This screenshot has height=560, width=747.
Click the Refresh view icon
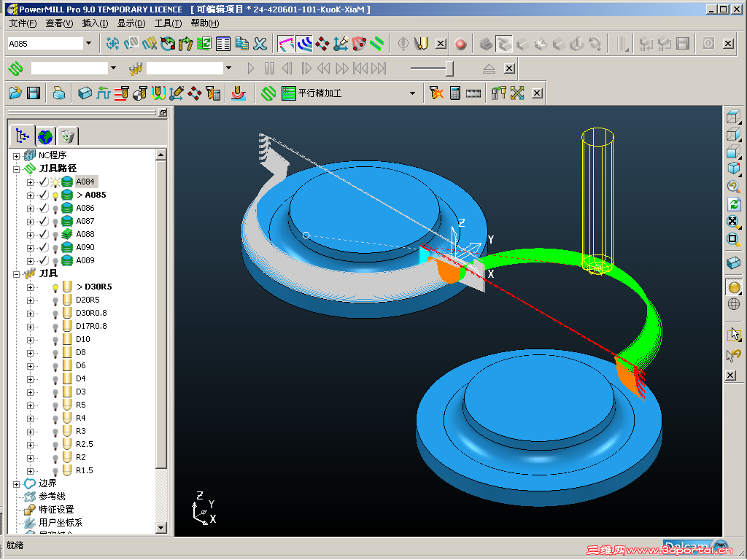click(734, 204)
